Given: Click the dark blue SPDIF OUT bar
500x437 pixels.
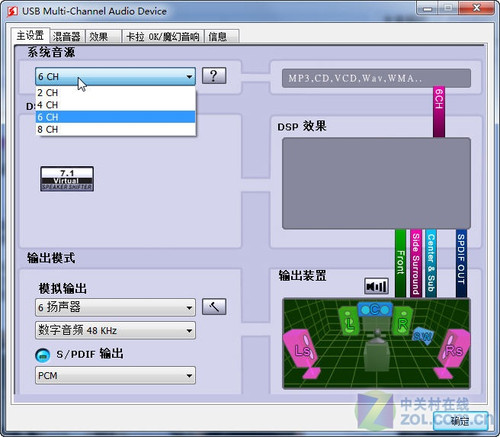Looking at the screenshot, I should (x=461, y=263).
